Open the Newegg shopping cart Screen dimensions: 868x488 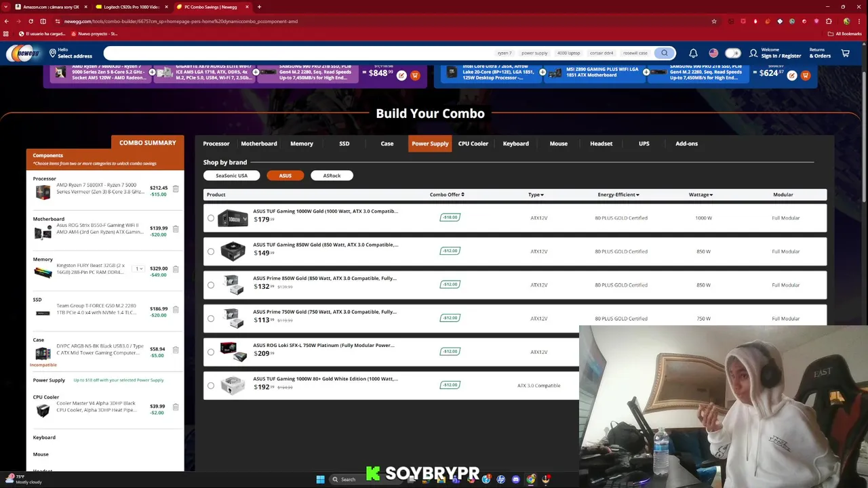tap(845, 53)
